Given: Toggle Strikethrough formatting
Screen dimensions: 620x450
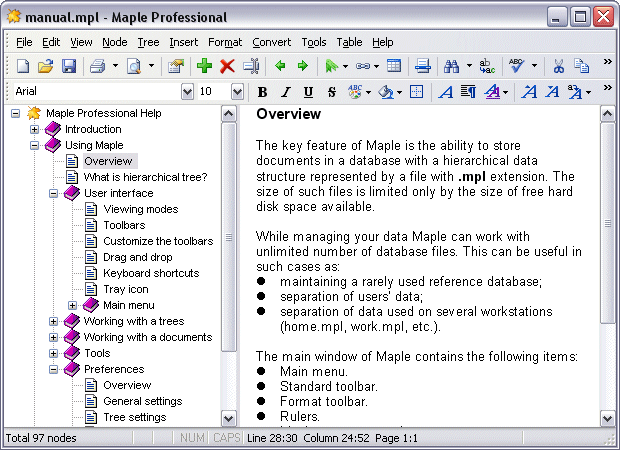Looking at the screenshot, I should tap(332, 92).
